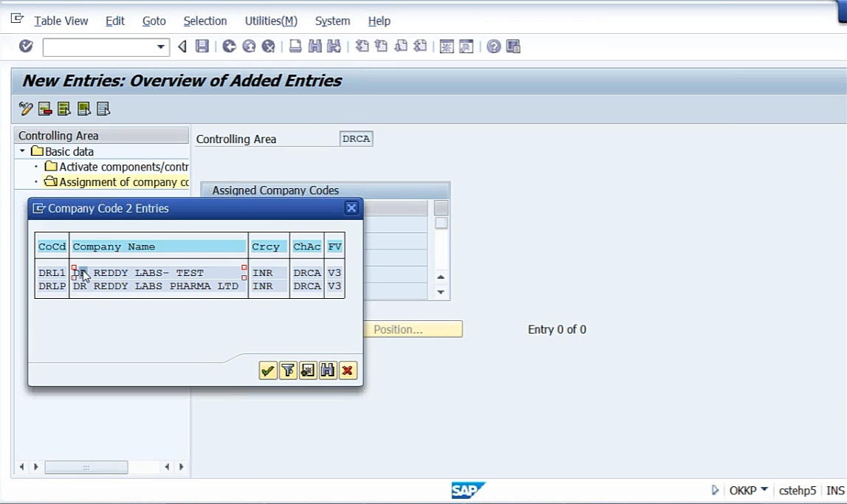Click the INS insert mode indicator
847x504 pixels.
coord(835,491)
